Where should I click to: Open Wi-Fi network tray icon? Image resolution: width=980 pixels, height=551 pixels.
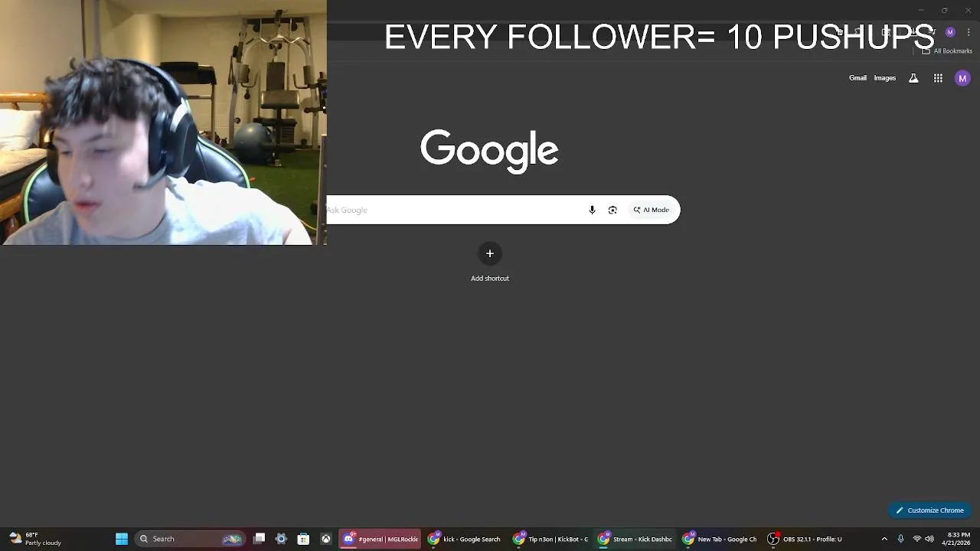coord(916,539)
